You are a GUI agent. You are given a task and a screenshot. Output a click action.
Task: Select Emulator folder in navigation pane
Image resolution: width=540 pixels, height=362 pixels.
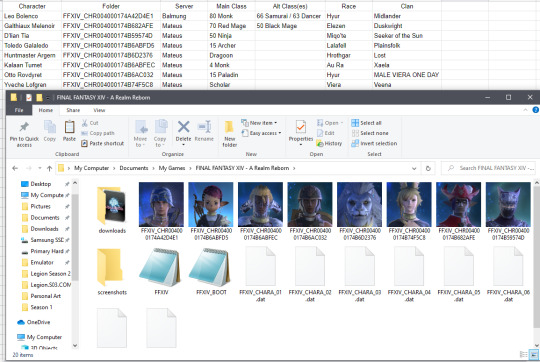tap(42, 262)
